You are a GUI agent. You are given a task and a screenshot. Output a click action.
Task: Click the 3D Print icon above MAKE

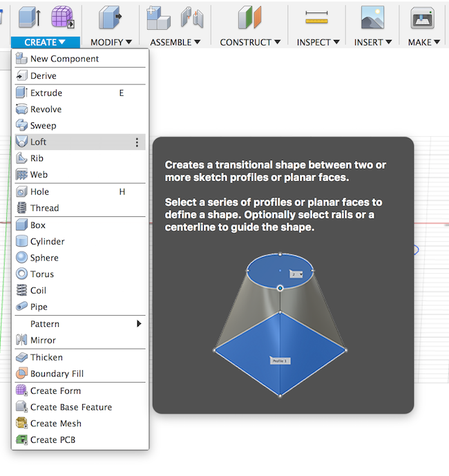[422, 17]
